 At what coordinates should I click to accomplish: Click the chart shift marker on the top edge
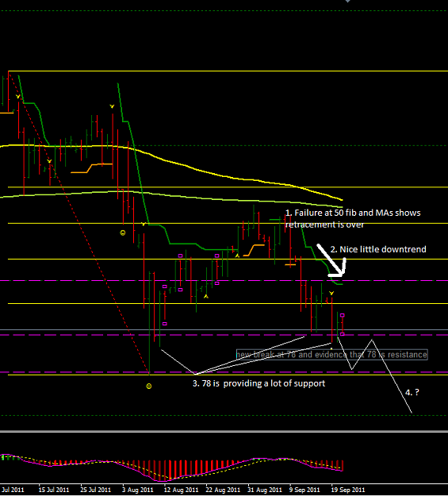click(348, 2)
